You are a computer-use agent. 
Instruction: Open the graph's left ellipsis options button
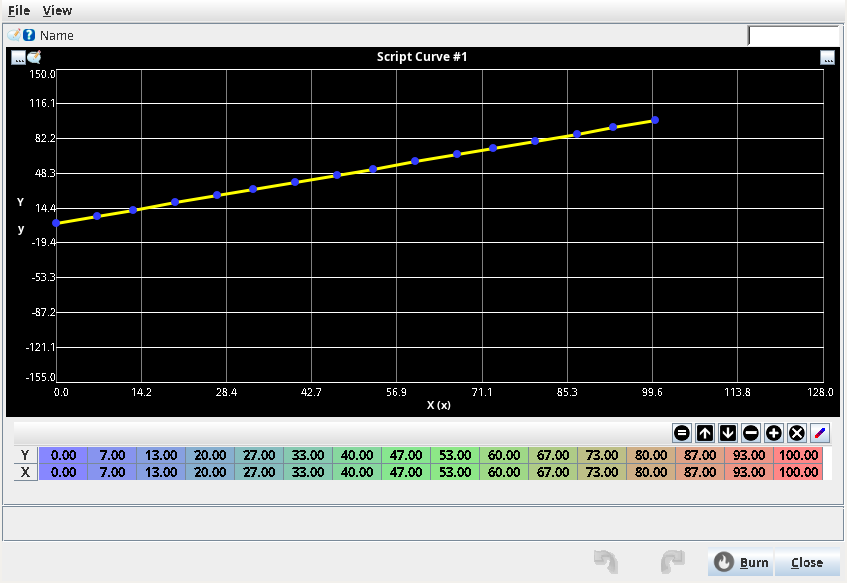[18, 57]
